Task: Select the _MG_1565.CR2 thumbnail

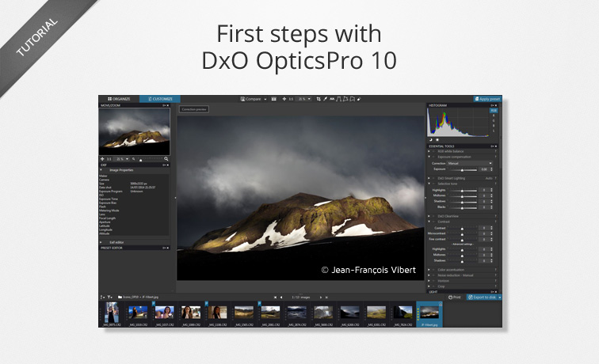Action: (244, 314)
